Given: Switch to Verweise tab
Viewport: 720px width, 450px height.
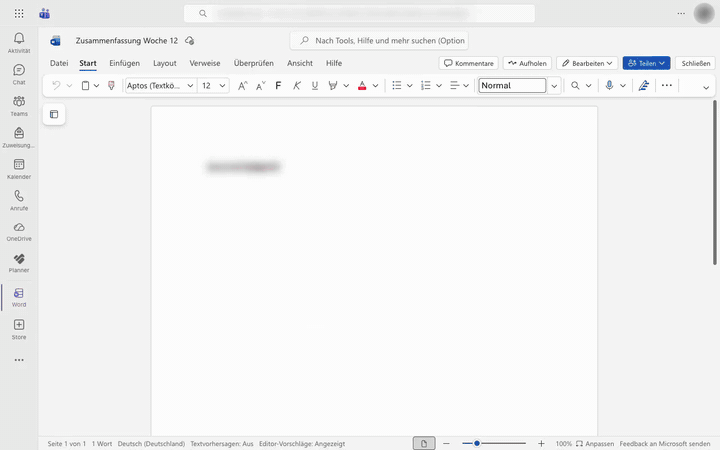Looking at the screenshot, I should coord(205,63).
